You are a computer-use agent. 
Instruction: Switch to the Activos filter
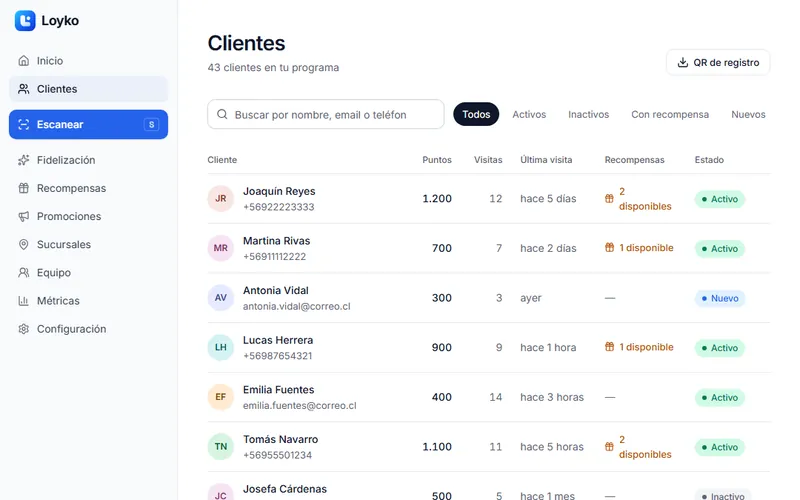coord(529,114)
